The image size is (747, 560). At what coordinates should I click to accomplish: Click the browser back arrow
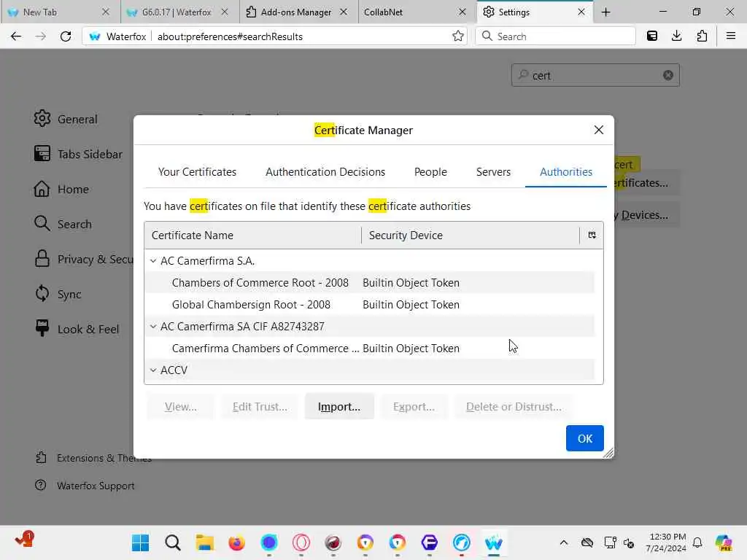[16, 36]
